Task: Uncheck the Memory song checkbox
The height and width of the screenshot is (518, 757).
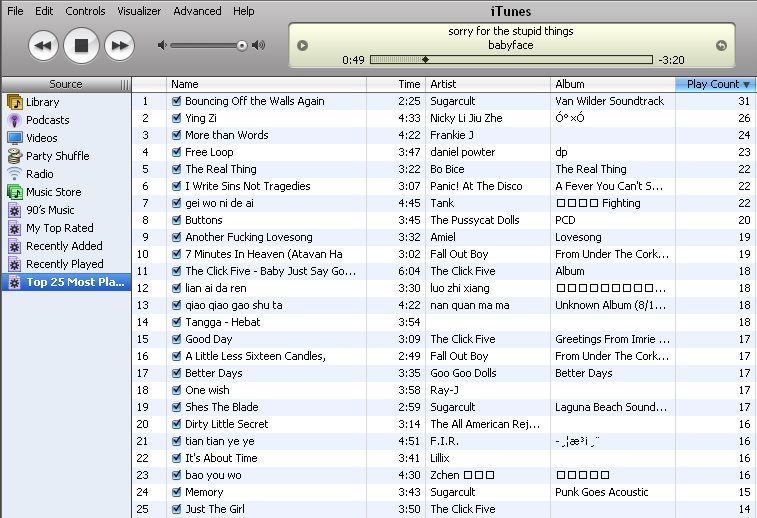Action: coord(176,492)
